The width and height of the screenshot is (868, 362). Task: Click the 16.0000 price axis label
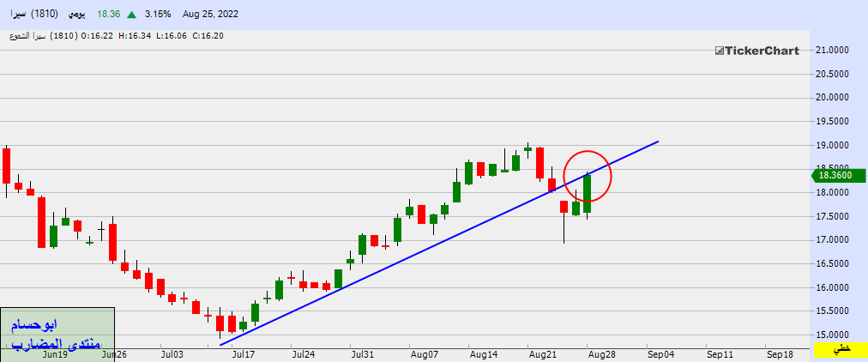834,288
